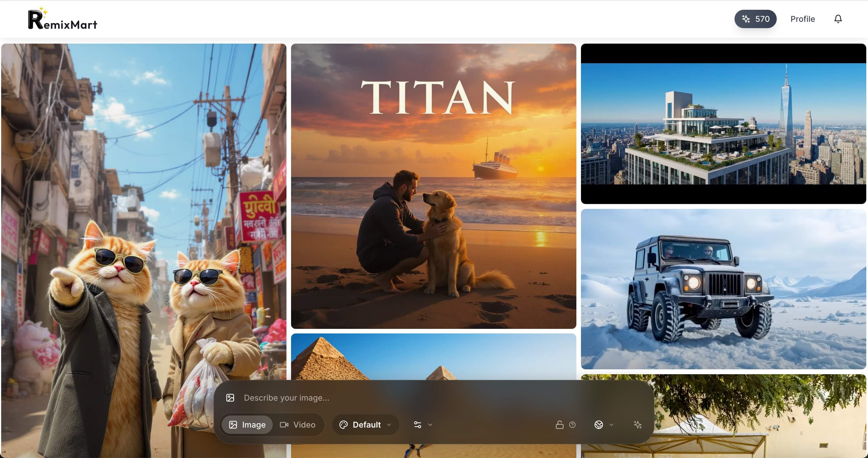Screen dimensions: 868x458
Task: Click the palette style icon
Action: coord(343,425)
